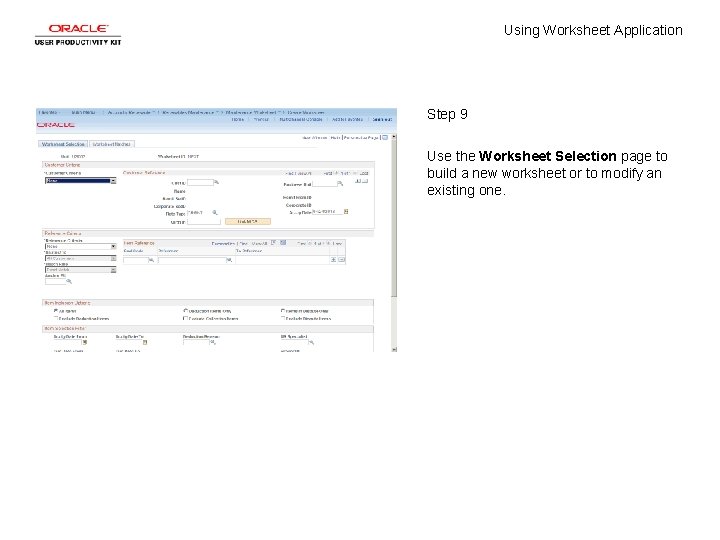Screen dimensions: 720x540
Task: Open Accounting Date To calendar picker
Action: tap(145, 343)
